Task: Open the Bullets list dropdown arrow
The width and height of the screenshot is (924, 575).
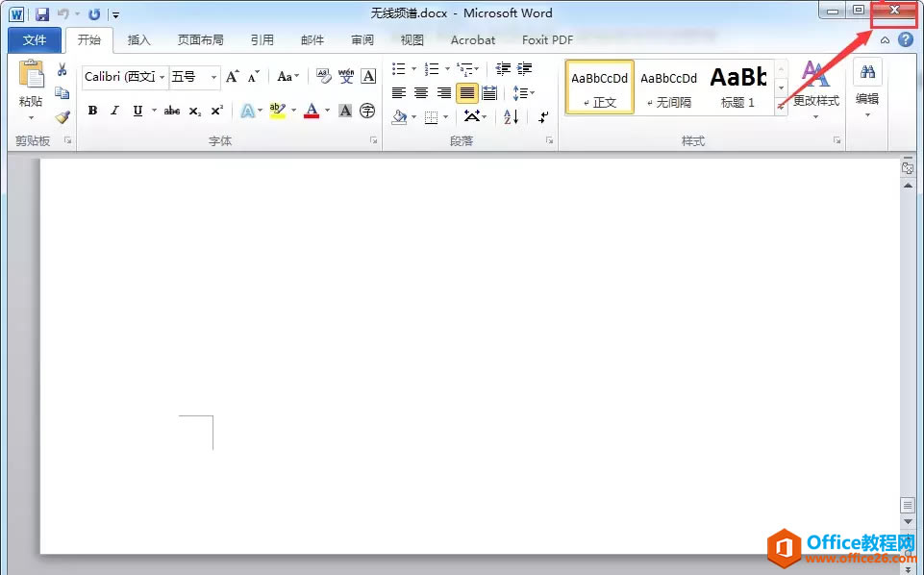Action: (413, 69)
